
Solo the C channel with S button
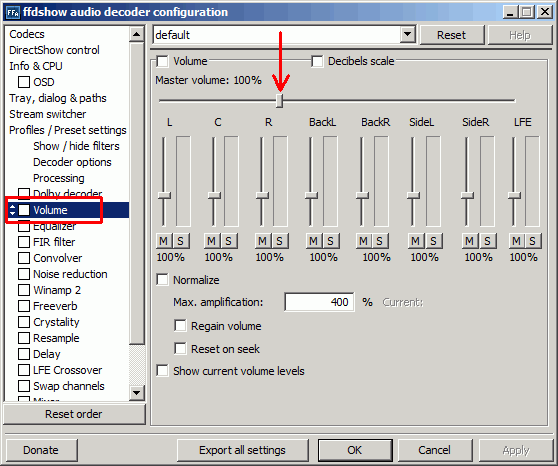(228, 241)
